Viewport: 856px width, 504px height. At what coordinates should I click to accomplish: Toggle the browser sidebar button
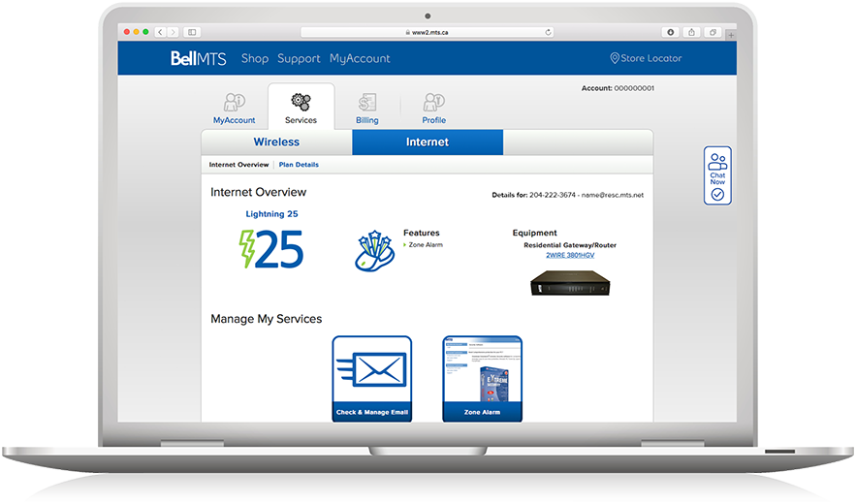click(192, 32)
